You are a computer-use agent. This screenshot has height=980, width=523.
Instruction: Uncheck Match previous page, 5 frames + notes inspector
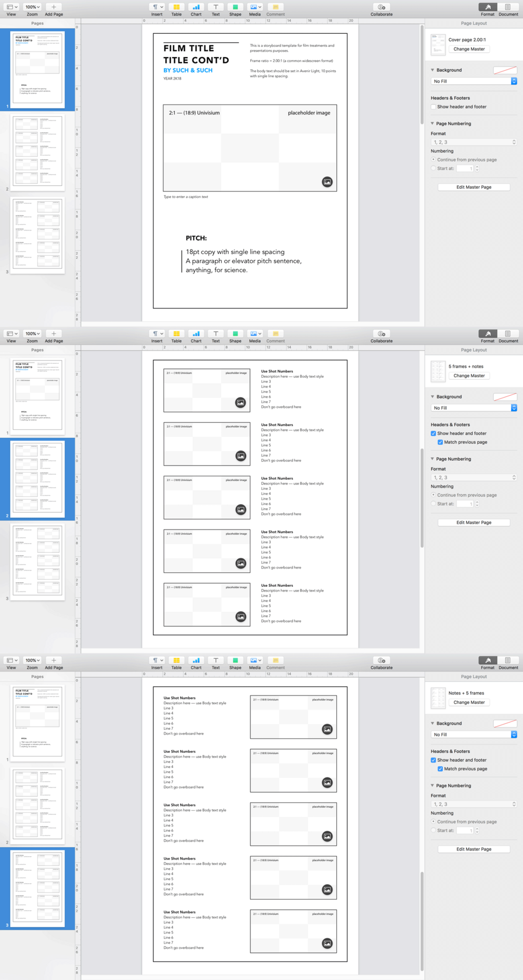(440, 442)
